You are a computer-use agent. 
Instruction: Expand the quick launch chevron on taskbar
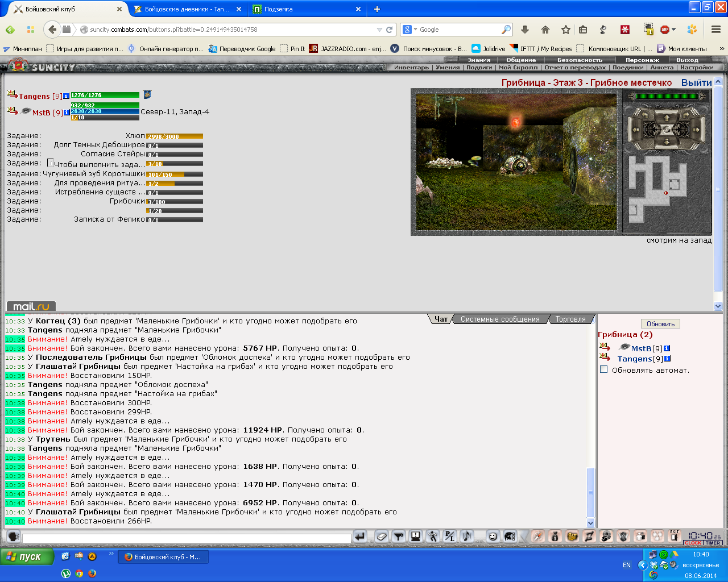(111, 553)
